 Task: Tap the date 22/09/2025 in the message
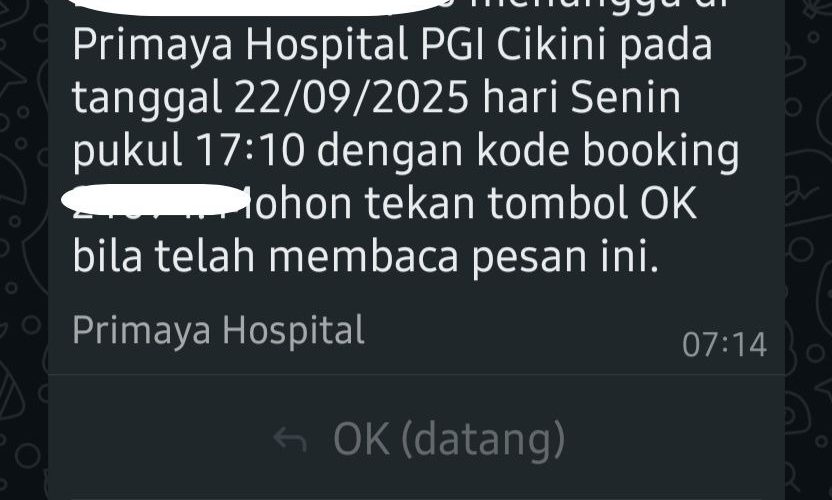pos(352,98)
